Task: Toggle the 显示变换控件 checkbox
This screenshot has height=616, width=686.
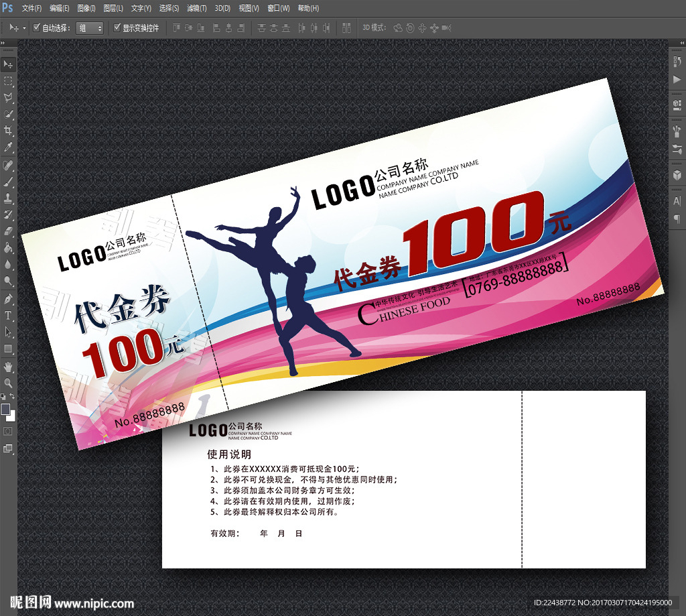Action: click(x=117, y=27)
